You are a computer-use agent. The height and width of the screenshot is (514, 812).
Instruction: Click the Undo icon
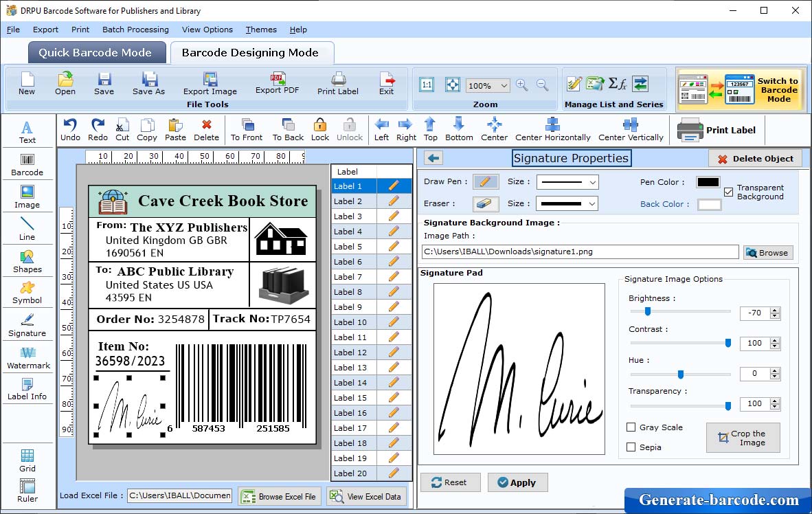click(70, 130)
